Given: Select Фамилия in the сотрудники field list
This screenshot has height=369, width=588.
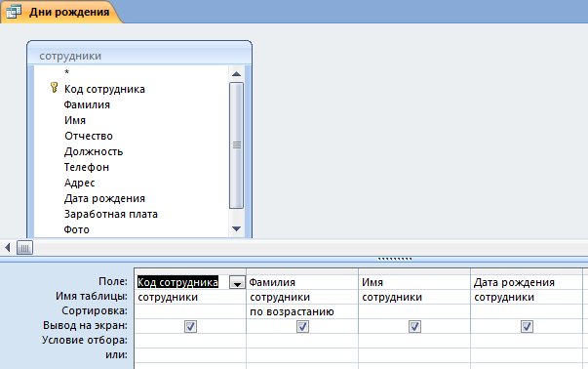Looking at the screenshot, I should (87, 104).
